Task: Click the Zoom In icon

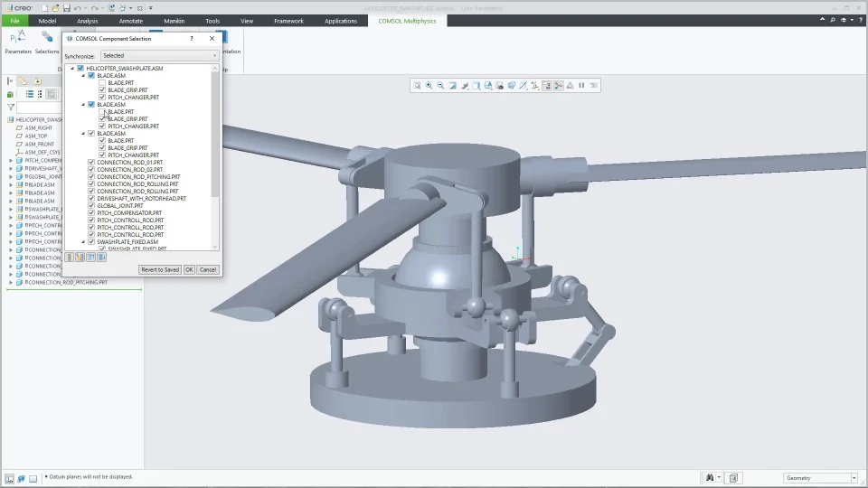Action: click(x=429, y=86)
